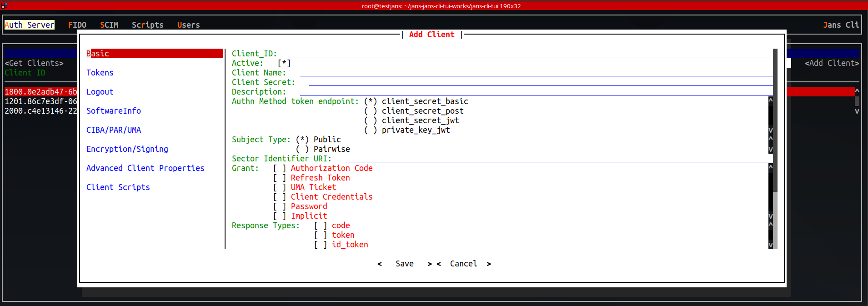Screen dimensions: 868x306
Task: Click the terminal window icon in title bar
Action: click(4, 5)
